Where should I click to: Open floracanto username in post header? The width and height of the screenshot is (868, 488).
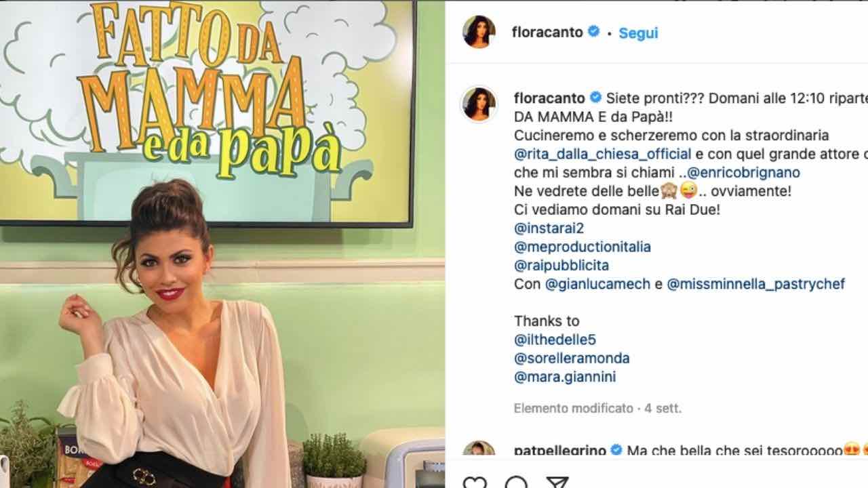547,32
